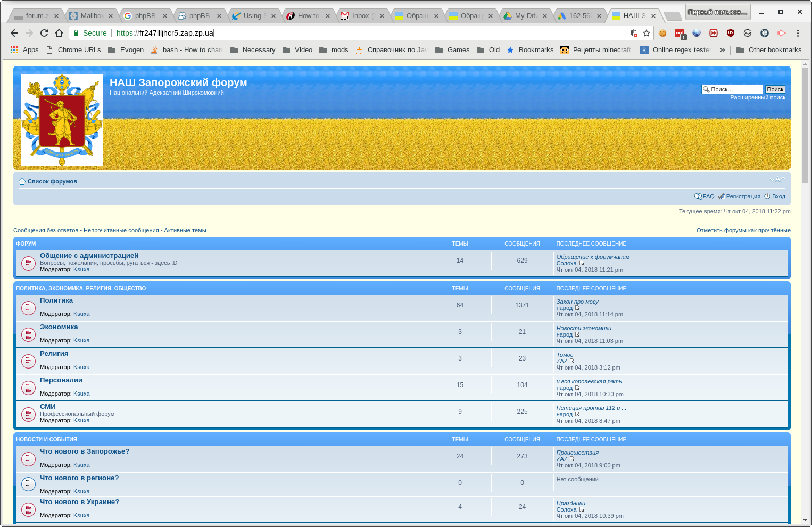Expand the hidden bookmarks overflow chevron
The width and height of the screenshot is (812, 527).
pyautogui.click(x=722, y=50)
